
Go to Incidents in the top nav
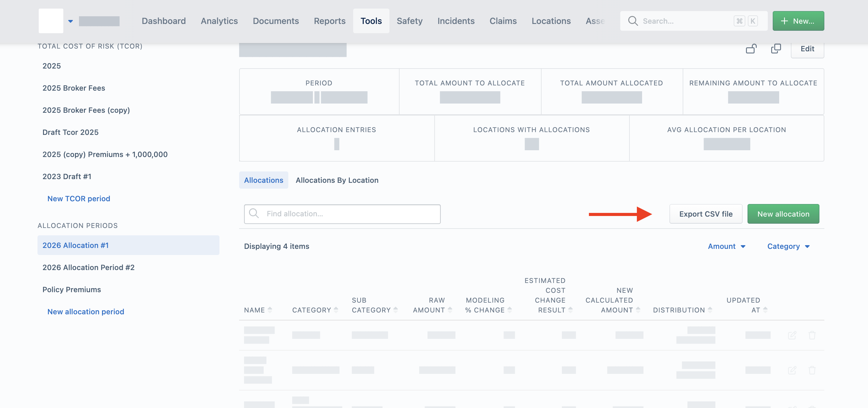point(456,21)
